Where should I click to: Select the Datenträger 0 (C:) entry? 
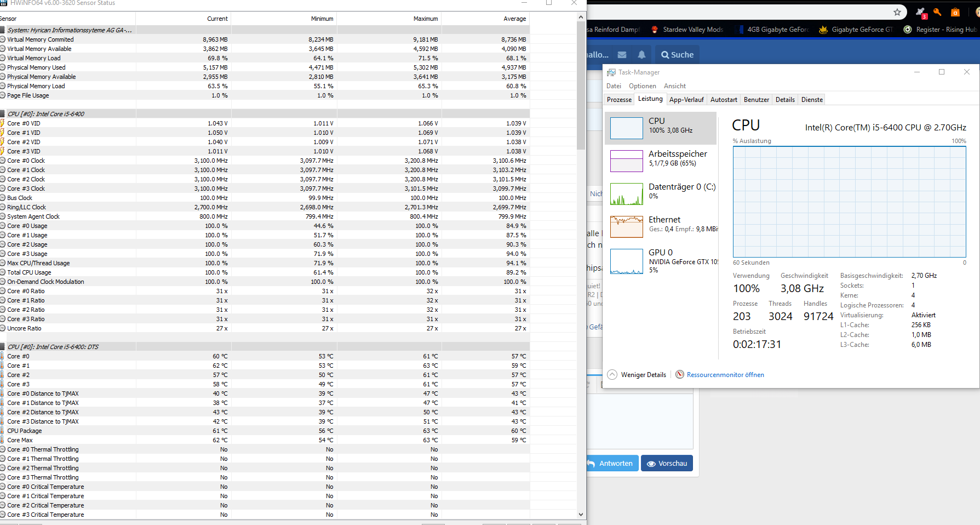[661, 194]
